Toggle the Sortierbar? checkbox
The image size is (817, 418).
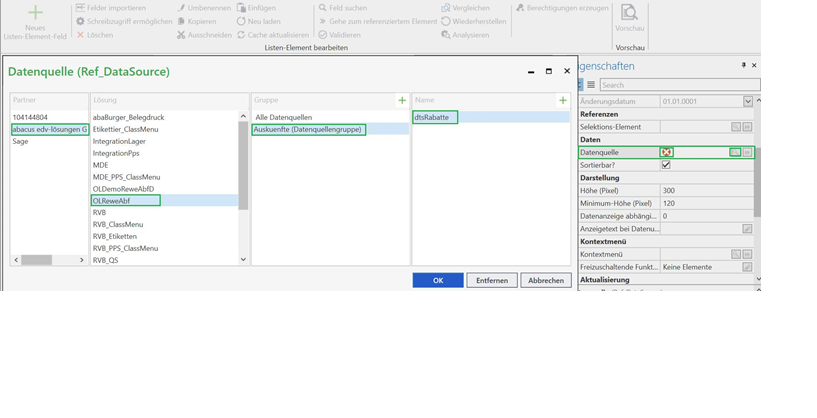click(x=666, y=165)
